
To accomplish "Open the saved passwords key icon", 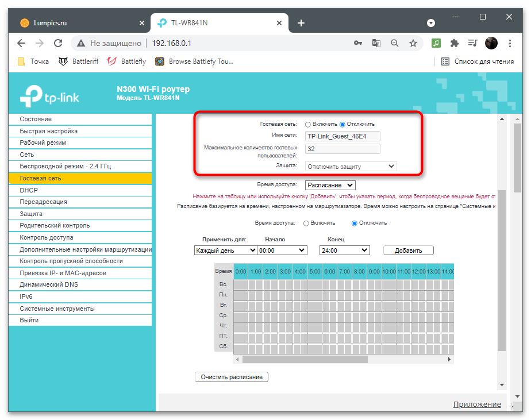I will pos(357,43).
